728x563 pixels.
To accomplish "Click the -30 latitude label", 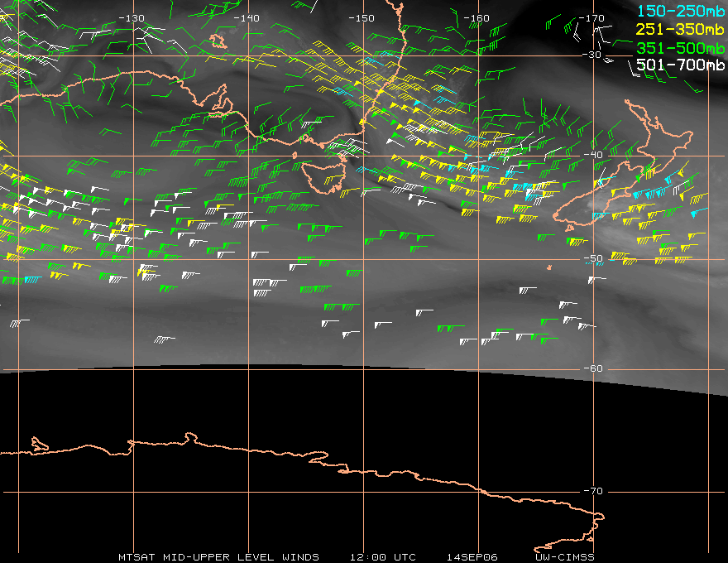I will [592, 55].
